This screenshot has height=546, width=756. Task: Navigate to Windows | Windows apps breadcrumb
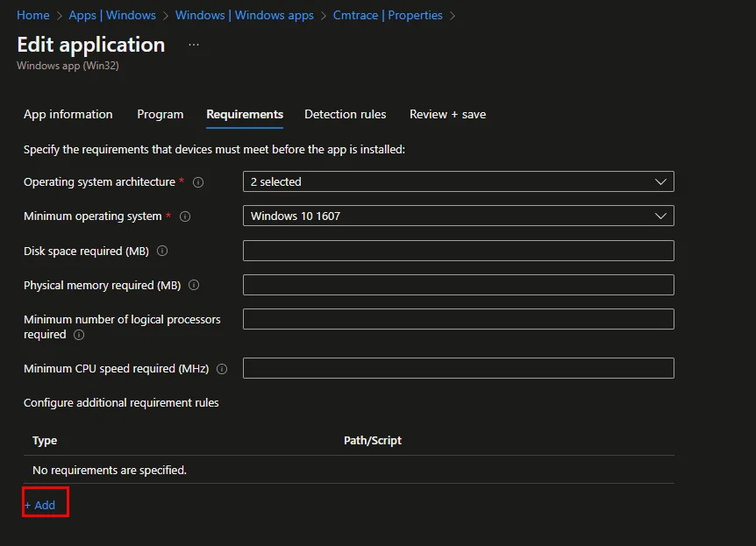(x=245, y=15)
